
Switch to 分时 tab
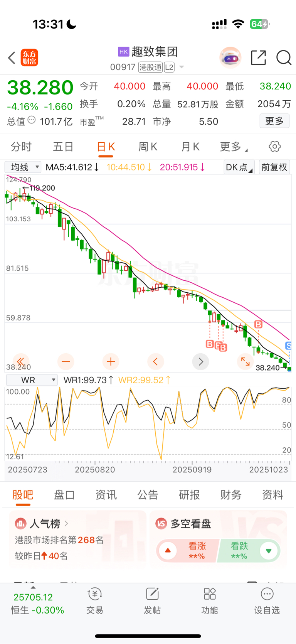click(21, 147)
